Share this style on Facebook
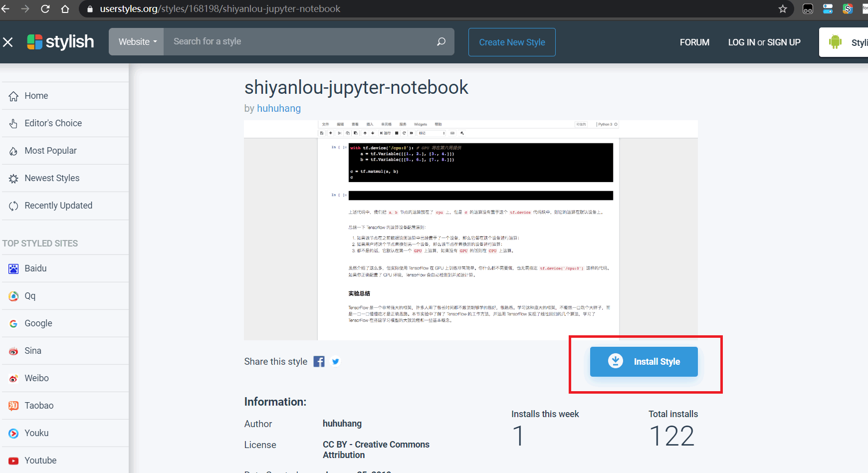 tap(319, 361)
